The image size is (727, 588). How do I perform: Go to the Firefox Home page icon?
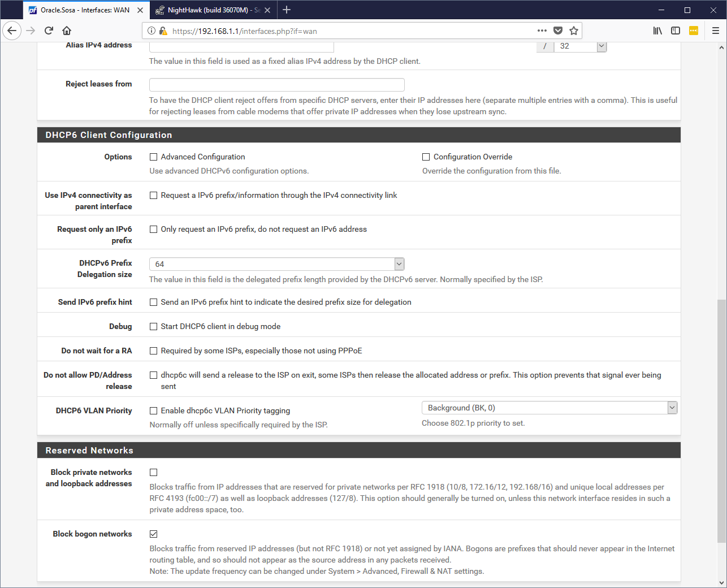[x=67, y=31]
